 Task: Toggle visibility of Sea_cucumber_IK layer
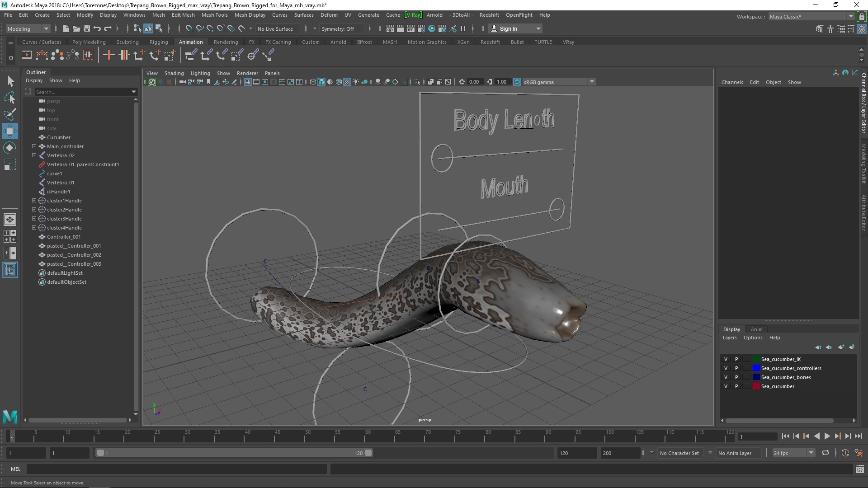tap(726, 359)
